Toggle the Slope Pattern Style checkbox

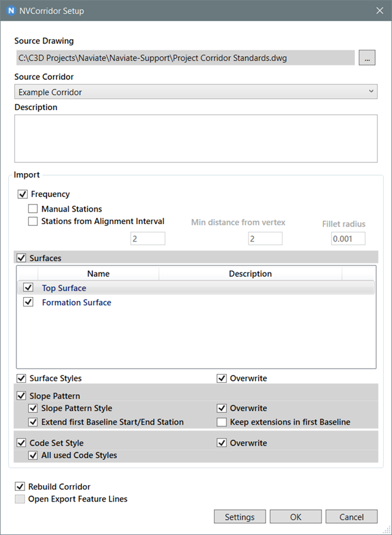[33, 408]
